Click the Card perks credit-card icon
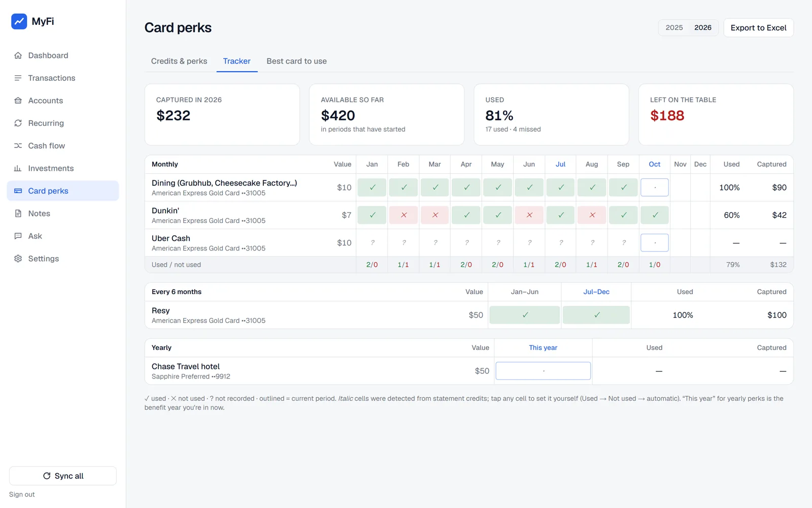 tap(18, 191)
